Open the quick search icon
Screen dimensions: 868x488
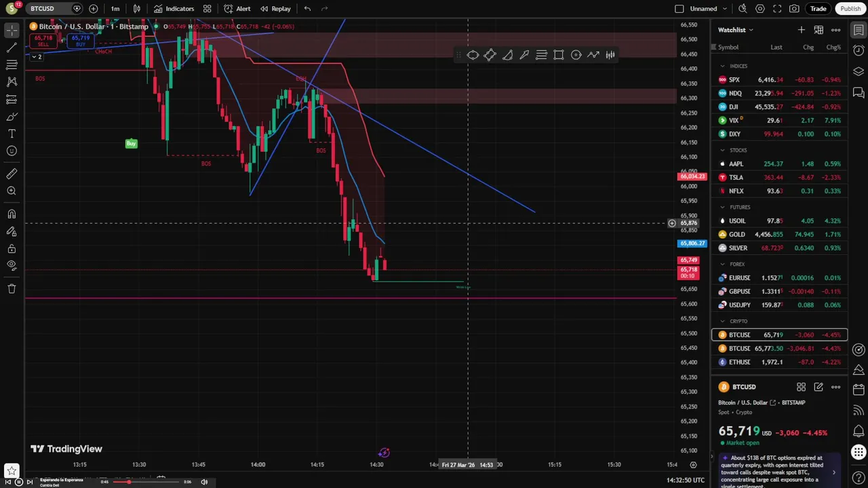point(743,9)
